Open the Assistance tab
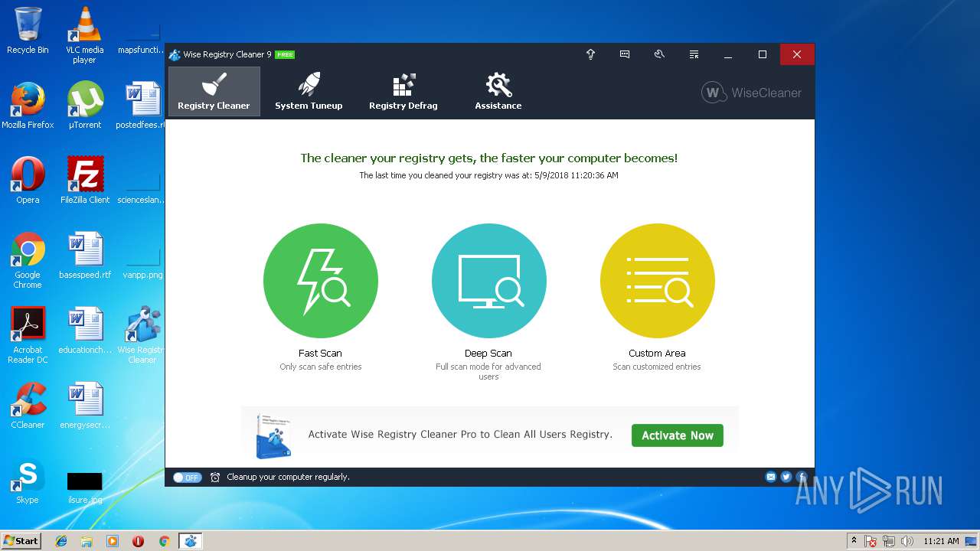 pyautogui.click(x=498, y=91)
